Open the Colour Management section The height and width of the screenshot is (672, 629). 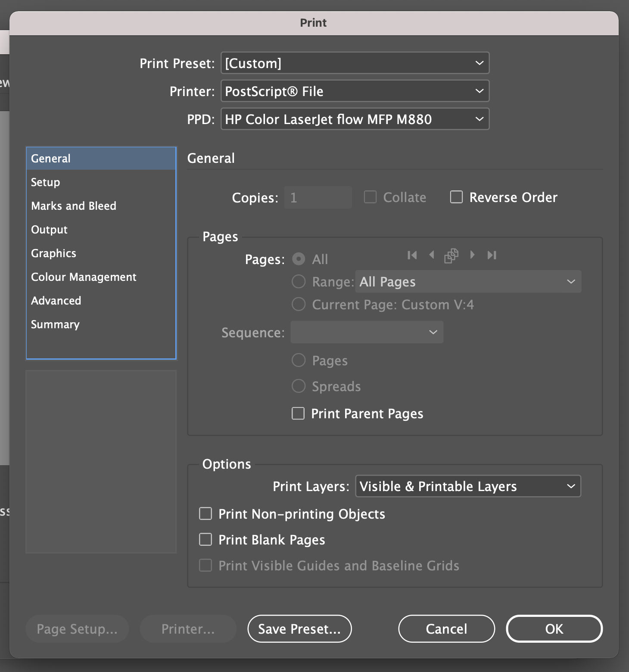tap(84, 277)
